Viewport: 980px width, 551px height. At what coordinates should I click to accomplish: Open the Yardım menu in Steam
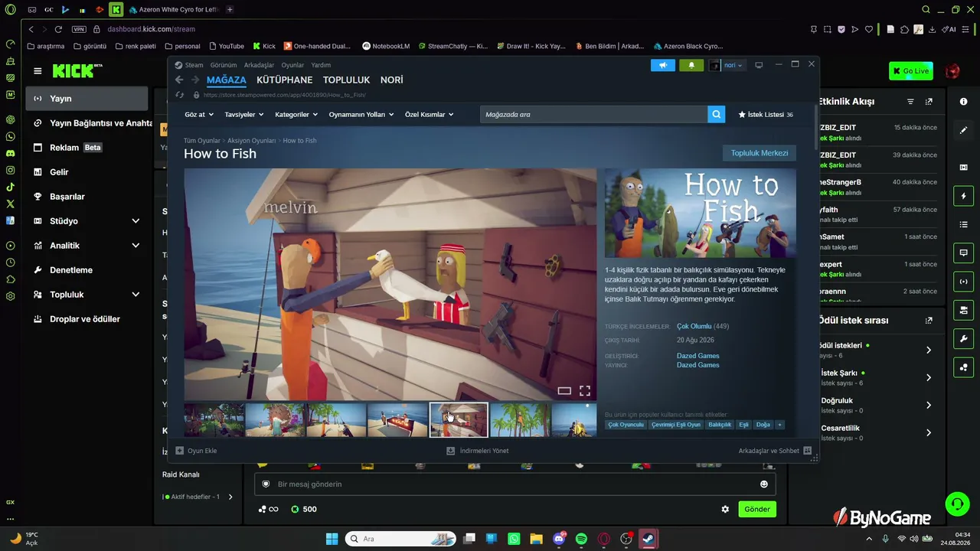coord(321,65)
